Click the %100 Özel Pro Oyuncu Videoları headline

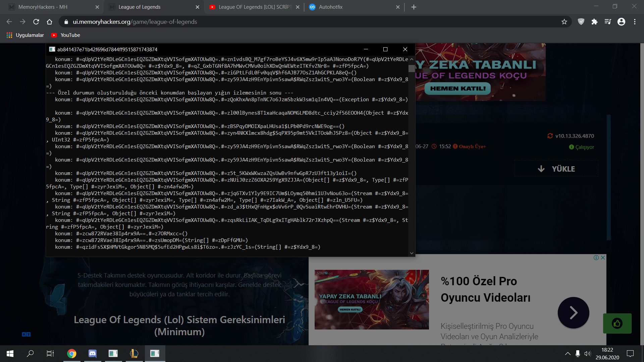tap(485, 289)
